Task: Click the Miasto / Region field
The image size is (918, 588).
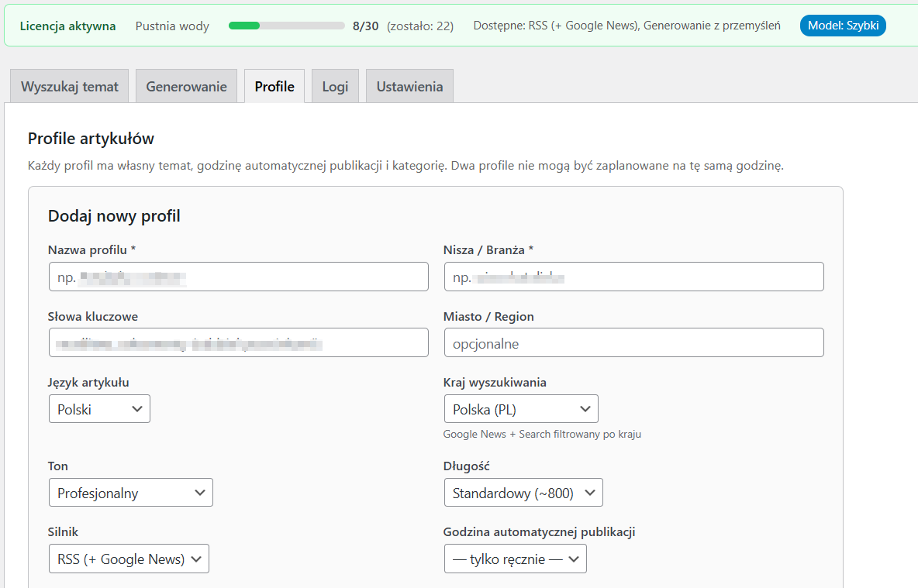Action: click(x=633, y=342)
